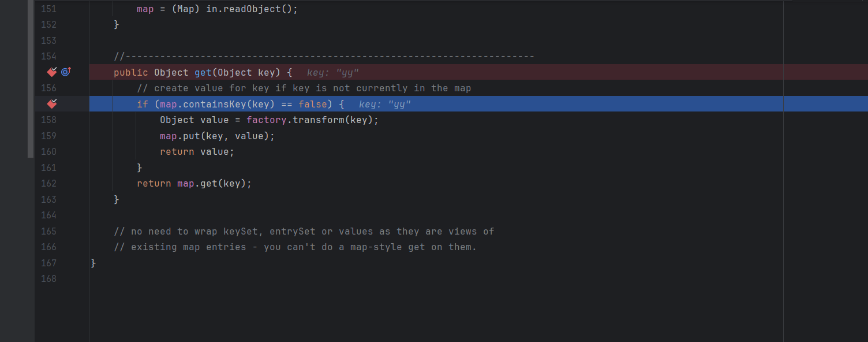The width and height of the screenshot is (868, 342).
Task: Click the implements-method gutter marker beside get
Action: coord(66,72)
